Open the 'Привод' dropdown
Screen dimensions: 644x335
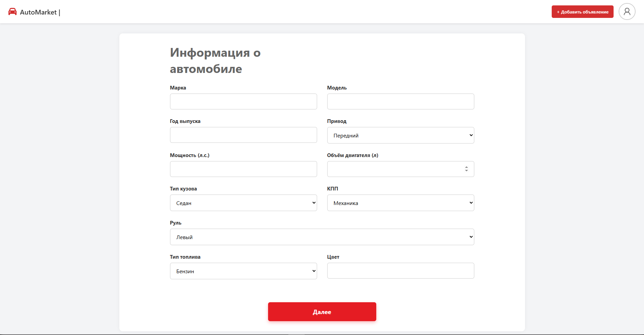[x=400, y=135]
